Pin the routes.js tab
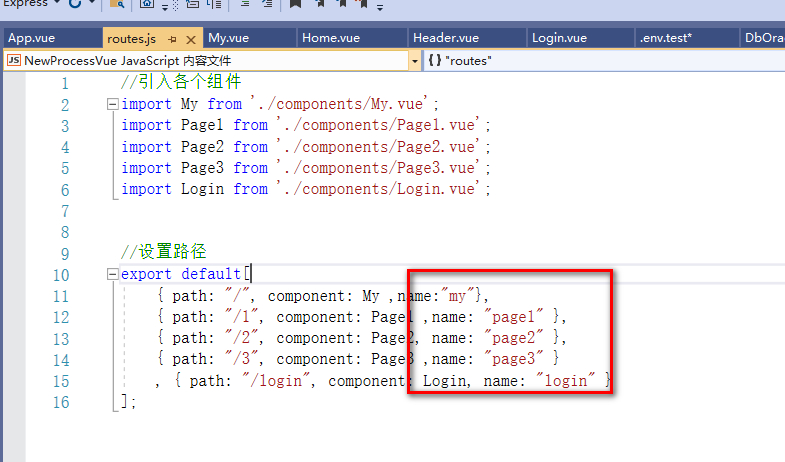 click(x=172, y=39)
